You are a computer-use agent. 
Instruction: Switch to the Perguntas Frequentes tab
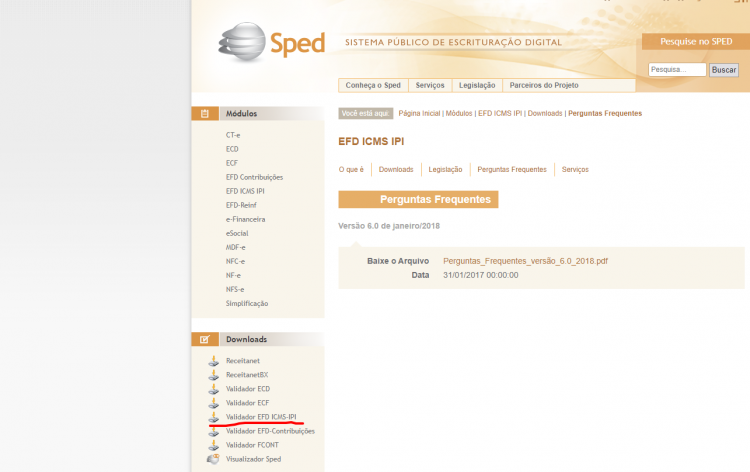coord(512,169)
